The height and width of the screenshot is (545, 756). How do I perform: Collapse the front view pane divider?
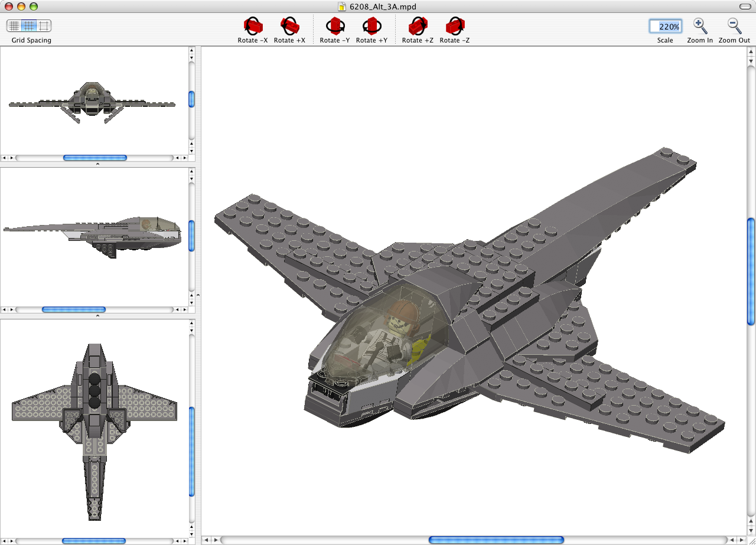pyautogui.click(x=97, y=164)
